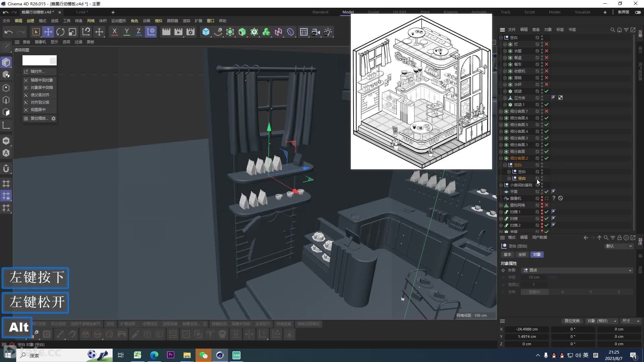Switch to the Sculpt layout tab
This screenshot has width=644, height=362.
pos(373,12)
